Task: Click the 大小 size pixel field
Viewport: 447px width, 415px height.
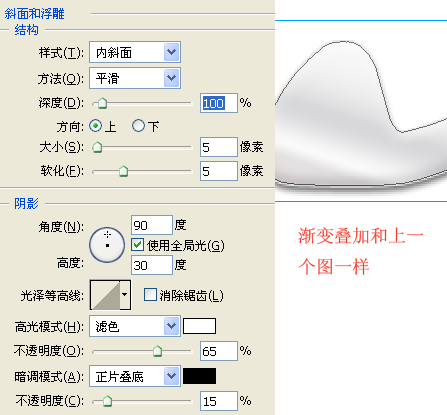Action: pos(219,147)
